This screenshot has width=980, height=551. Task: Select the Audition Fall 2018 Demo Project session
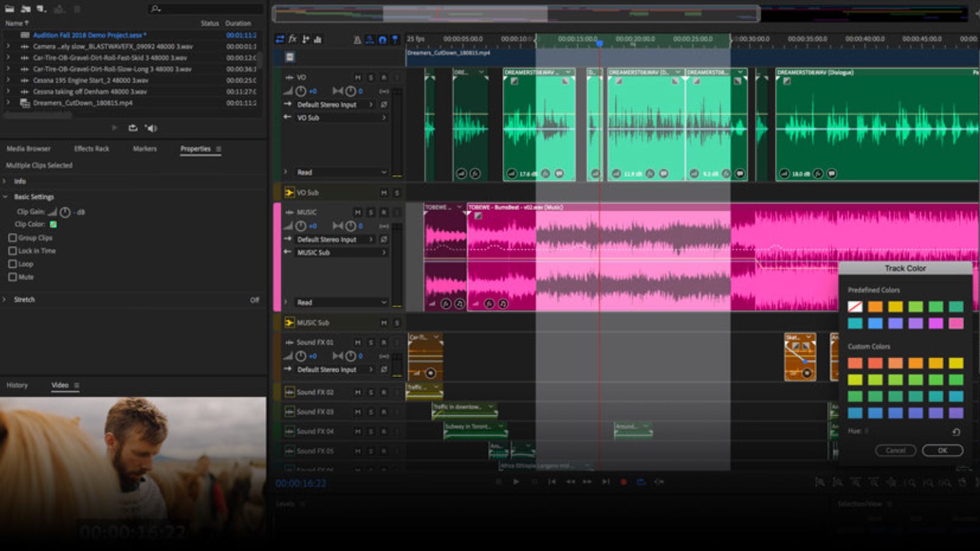click(x=89, y=35)
